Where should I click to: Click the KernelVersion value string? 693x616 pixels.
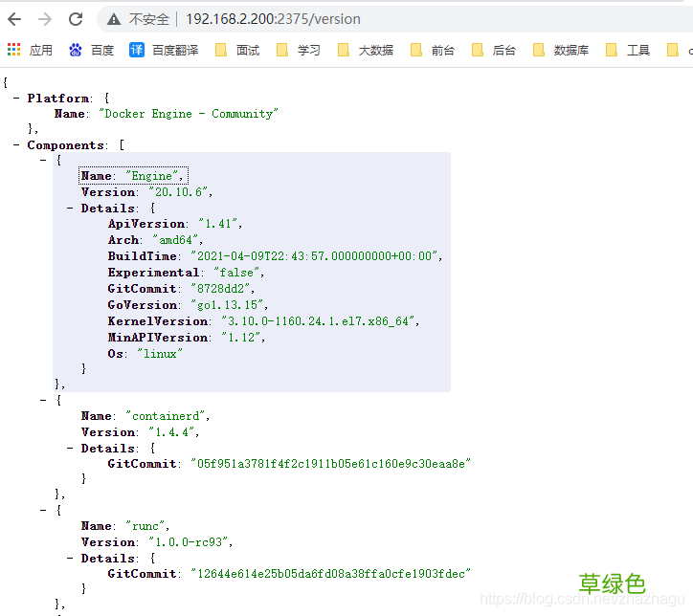pos(318,321)
